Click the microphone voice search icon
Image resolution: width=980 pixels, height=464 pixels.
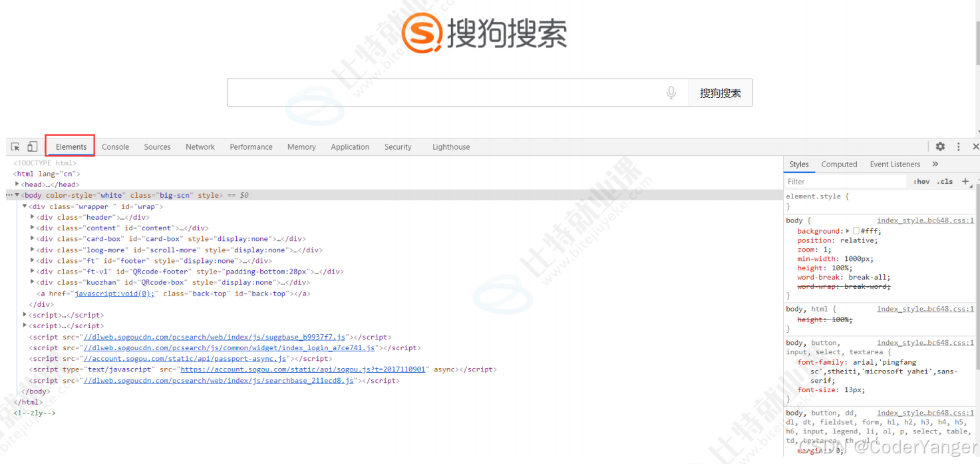click(671, 93)
